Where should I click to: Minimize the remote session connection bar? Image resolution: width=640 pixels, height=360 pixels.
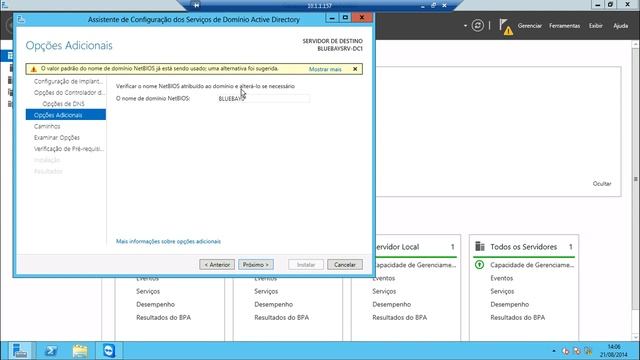coord(423,6)
